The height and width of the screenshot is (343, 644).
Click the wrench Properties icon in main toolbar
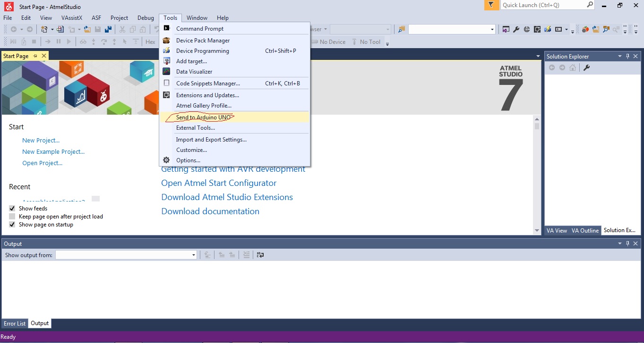point(516,29)
